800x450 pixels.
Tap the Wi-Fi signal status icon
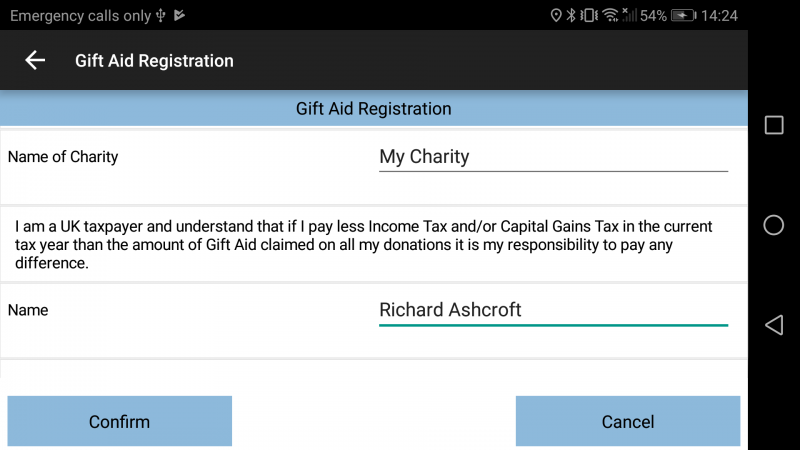(610, 15)
